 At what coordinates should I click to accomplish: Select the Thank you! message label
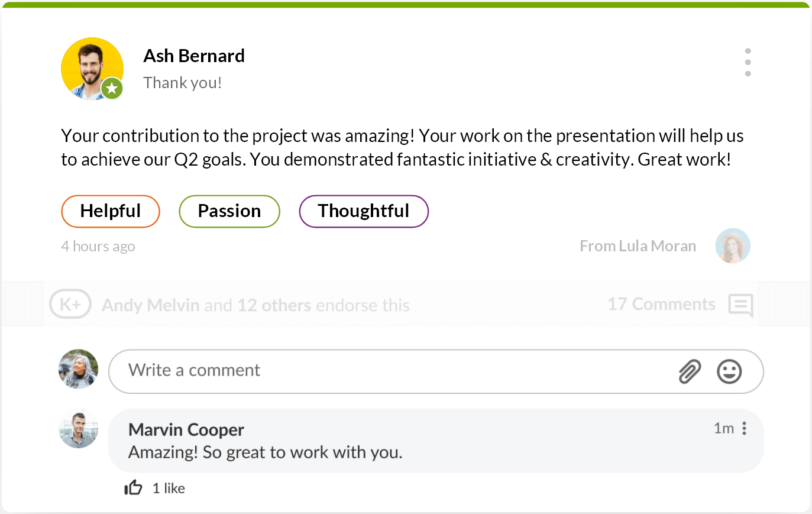pyautogui.click(x=182, y=82)
